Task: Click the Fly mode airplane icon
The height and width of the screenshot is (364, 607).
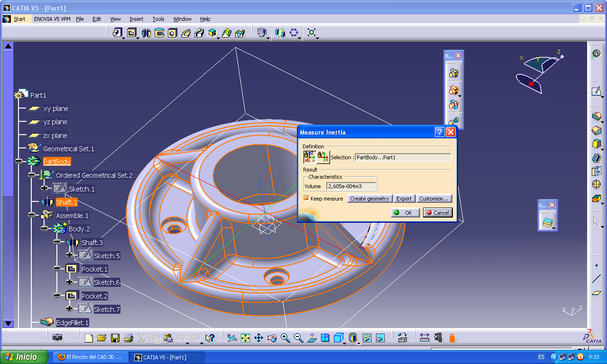Action: (232, 338)
